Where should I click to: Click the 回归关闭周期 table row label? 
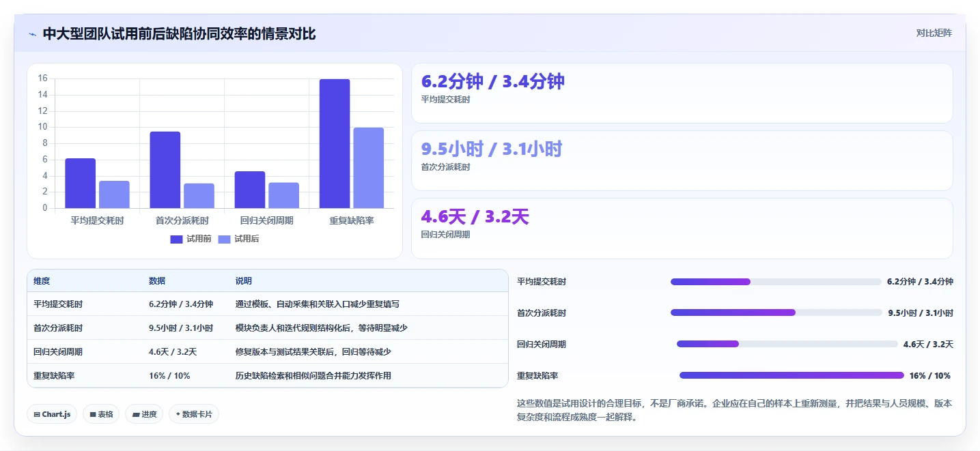pos(58,352)
